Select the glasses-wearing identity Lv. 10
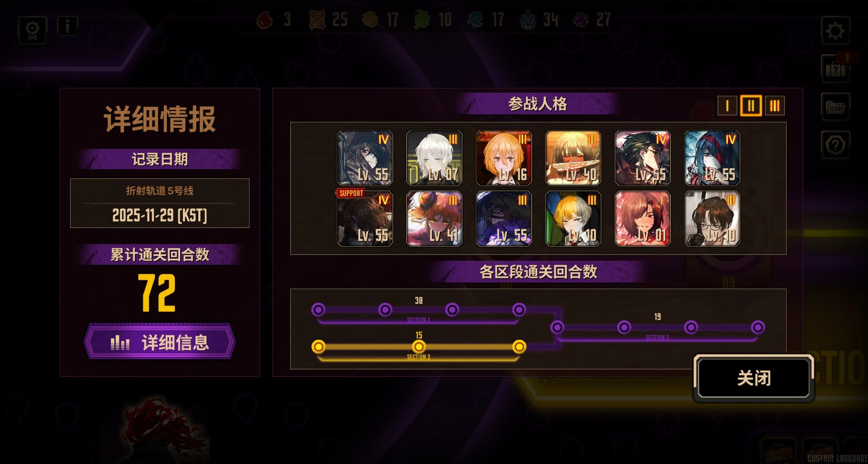This screenshot has height=464, width=868. click(712, 219)
